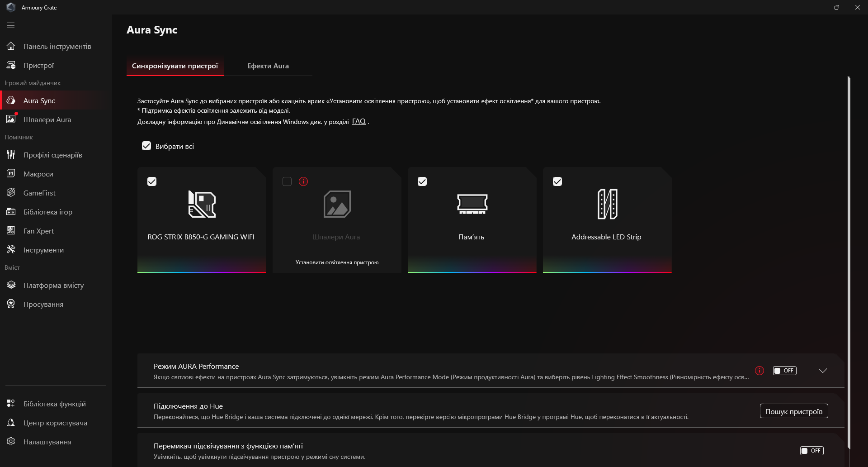
Task: Expand the Режим AURA Performance section chevron
Action: [823, 371]
